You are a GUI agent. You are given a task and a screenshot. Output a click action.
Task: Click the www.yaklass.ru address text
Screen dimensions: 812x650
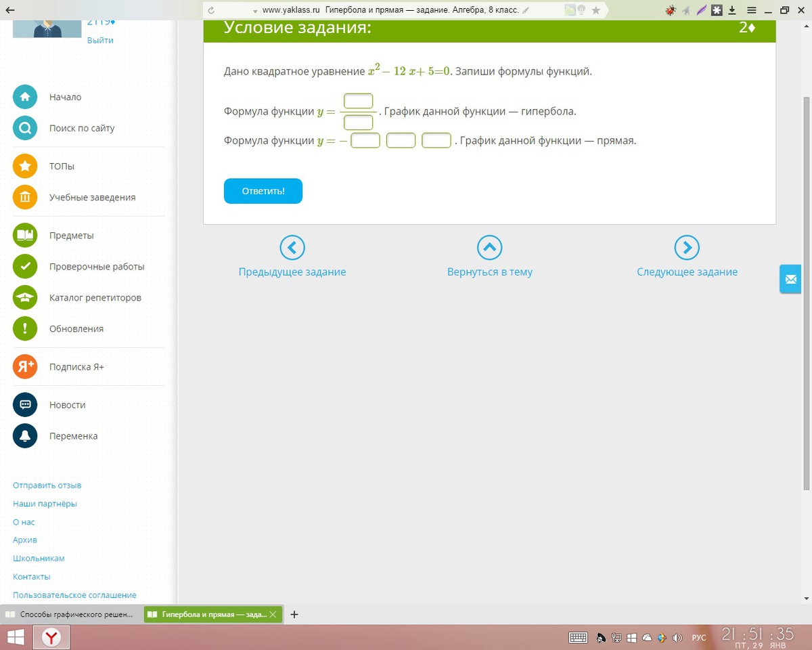point(290,10)
